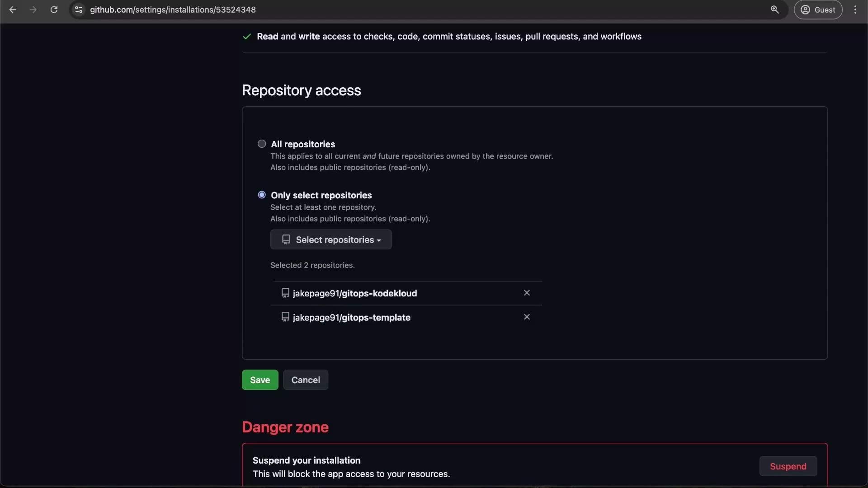This screenshot has width=868, height=488.
Task: Remove jakepage91/gitops-kodekloud from selection
Action: click(x=527, y=293)
